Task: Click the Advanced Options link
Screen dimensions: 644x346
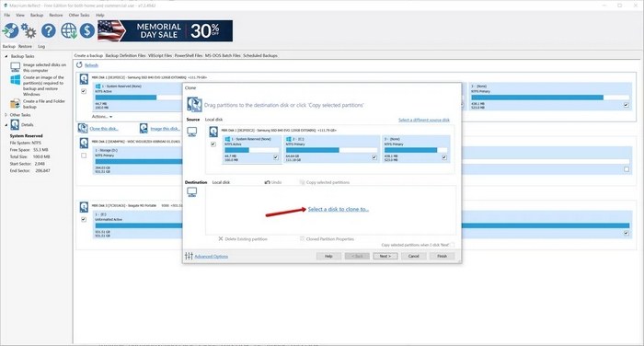Action: (211, 257)
